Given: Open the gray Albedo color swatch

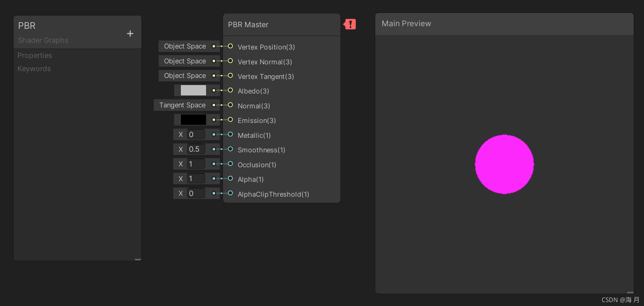Looking at the screenshot, I should pos(194,90).
